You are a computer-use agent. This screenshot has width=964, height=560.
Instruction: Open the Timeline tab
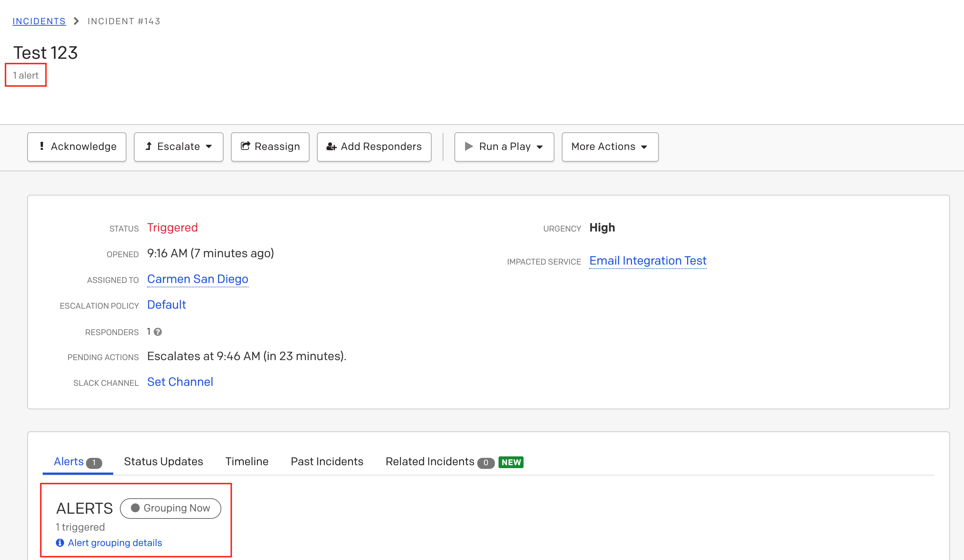[247, 462]
